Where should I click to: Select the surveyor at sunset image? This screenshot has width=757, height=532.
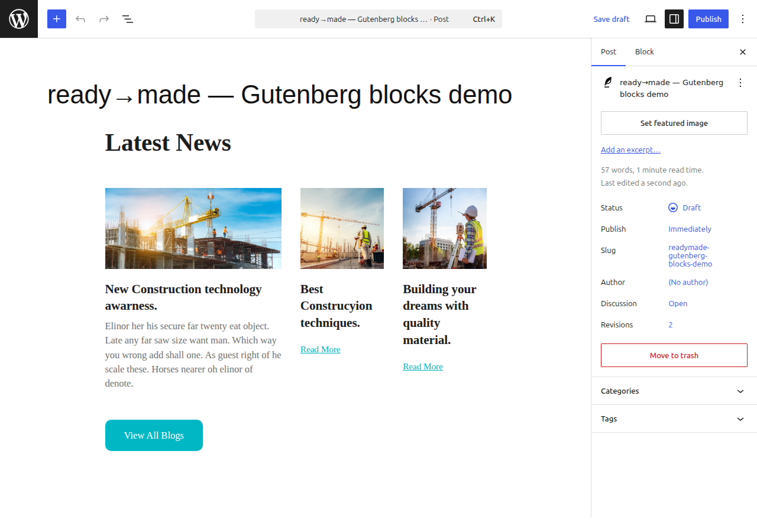pos(342,228)
